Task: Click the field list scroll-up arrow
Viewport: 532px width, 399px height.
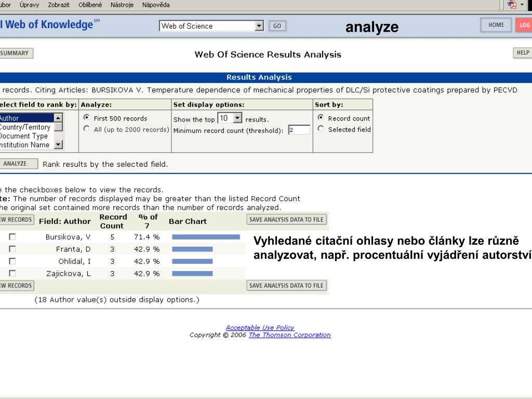Action: 58,118
